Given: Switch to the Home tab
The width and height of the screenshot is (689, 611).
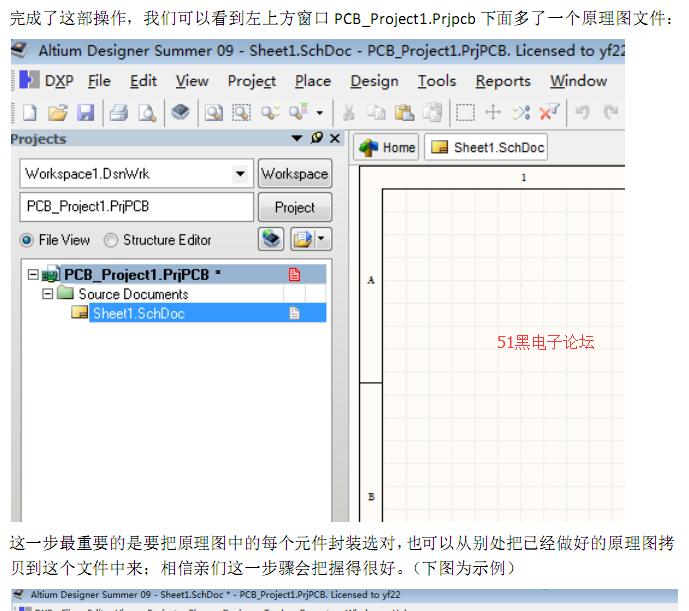Looking at the screenshot, I should point(387,147).
